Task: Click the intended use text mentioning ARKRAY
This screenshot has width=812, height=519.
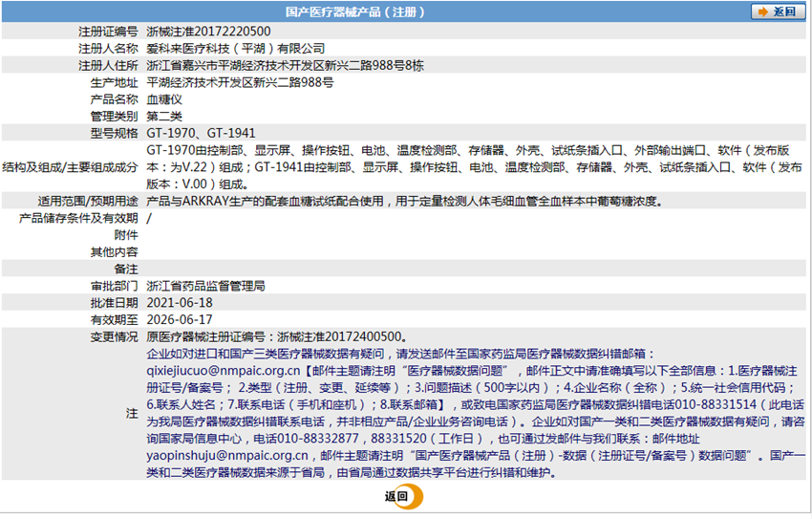Action: tap(405, 201)
